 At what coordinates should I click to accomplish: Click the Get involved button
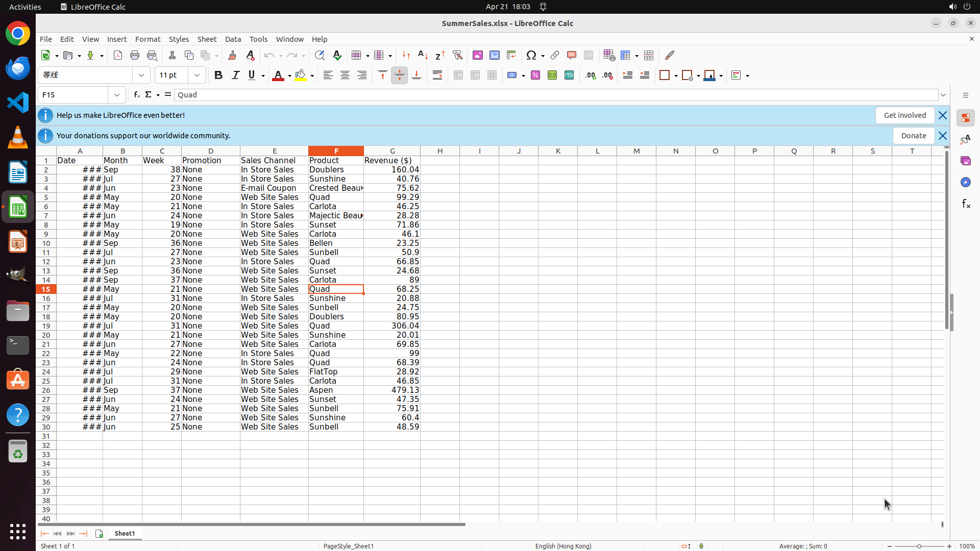tap(904, 115)
